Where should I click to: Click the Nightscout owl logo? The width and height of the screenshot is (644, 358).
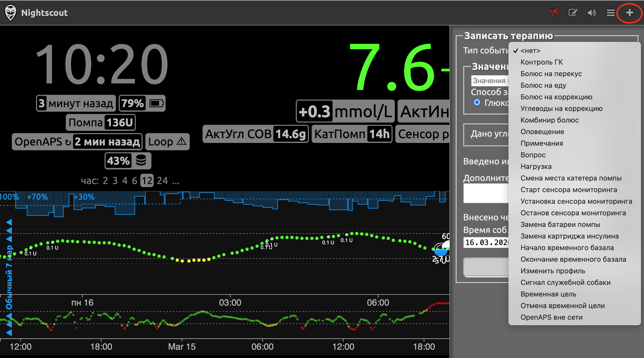pos(11,13)
